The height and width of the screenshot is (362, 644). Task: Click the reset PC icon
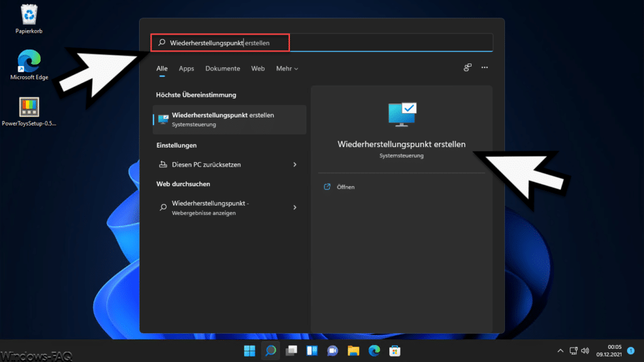tap(163, 165)
